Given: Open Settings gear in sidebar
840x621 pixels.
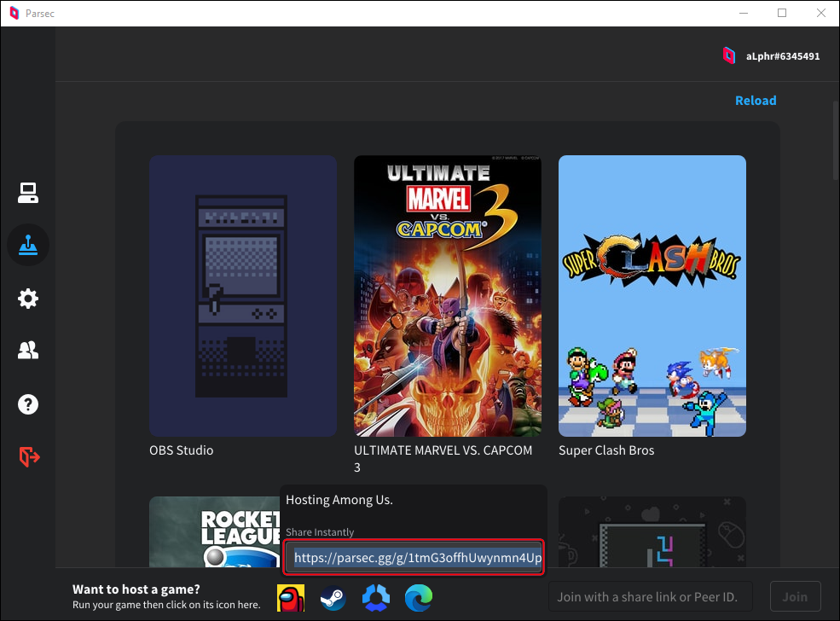Looking at the screenshot, I should [28, 299].
